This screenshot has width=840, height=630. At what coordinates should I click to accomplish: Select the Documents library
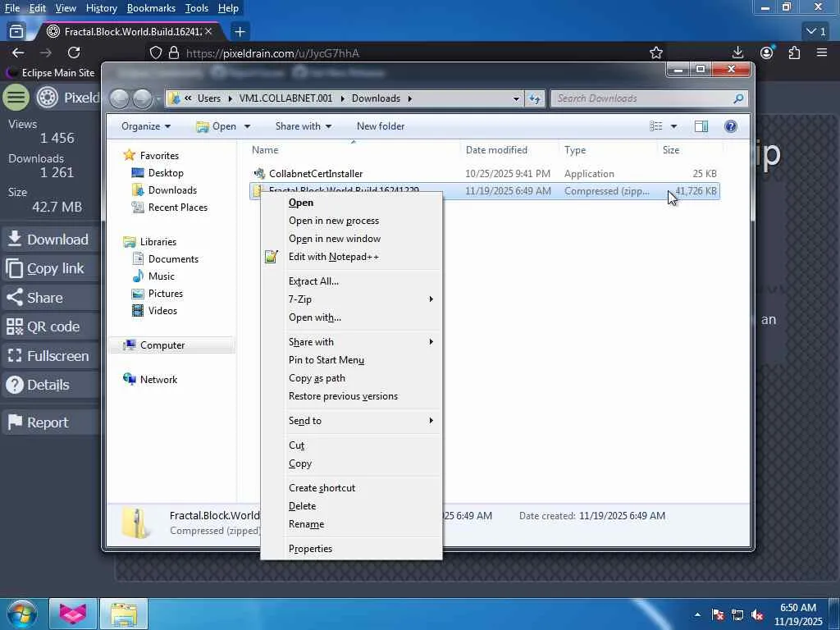[x=173, y=259]
